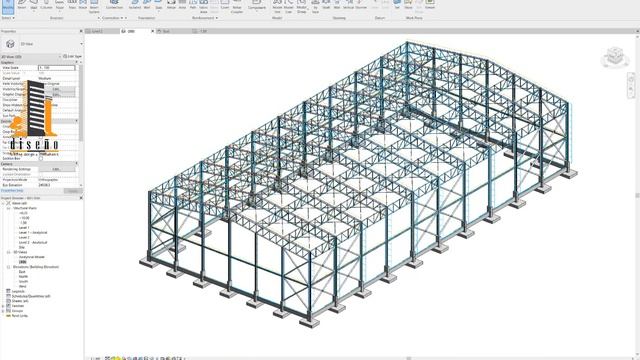
Task: Open Level 2 structural plan
Action: click(x=24, y=238)
